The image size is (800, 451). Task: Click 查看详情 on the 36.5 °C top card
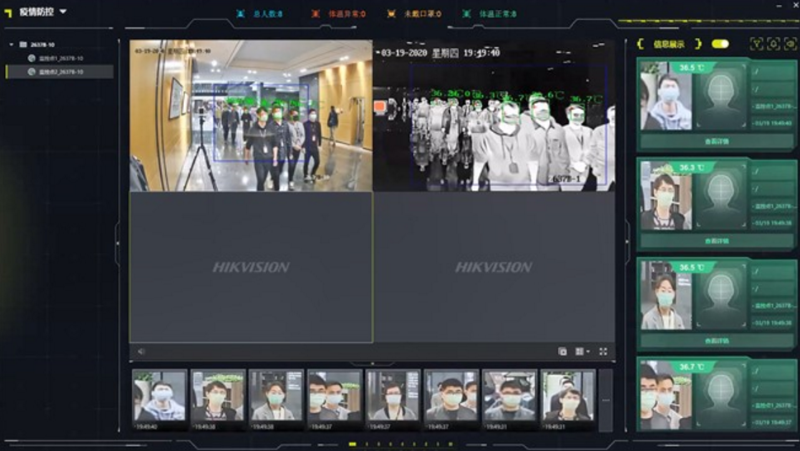(x=717, y=142)
